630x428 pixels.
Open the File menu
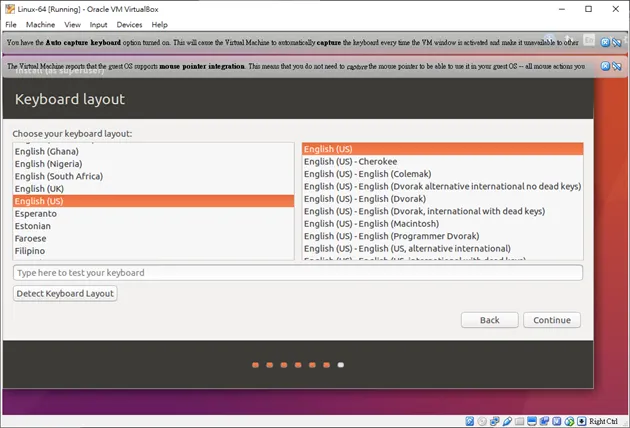11,25
